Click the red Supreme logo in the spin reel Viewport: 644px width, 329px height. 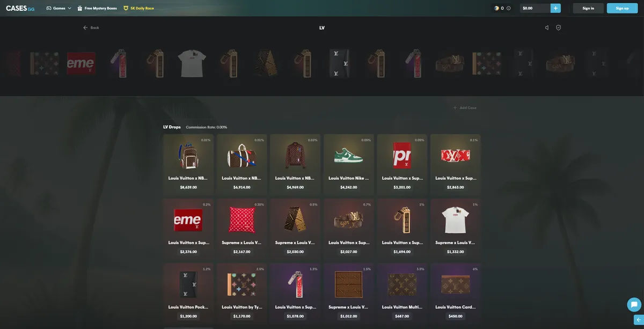point(81,63)
